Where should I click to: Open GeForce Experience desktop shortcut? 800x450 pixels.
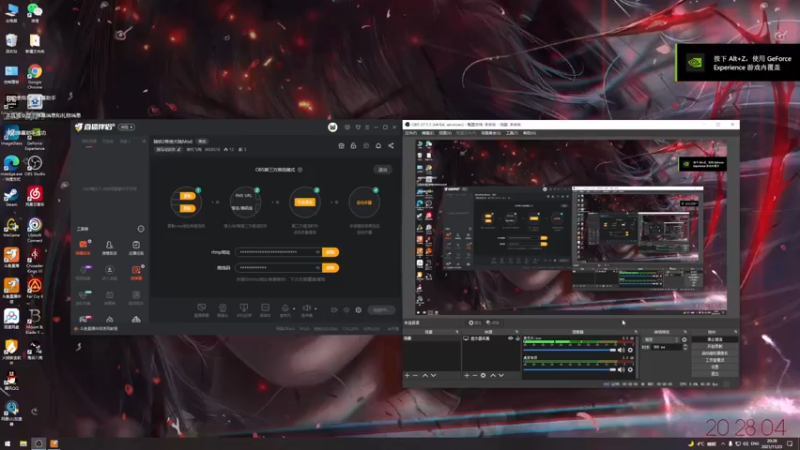pos(35,138)
